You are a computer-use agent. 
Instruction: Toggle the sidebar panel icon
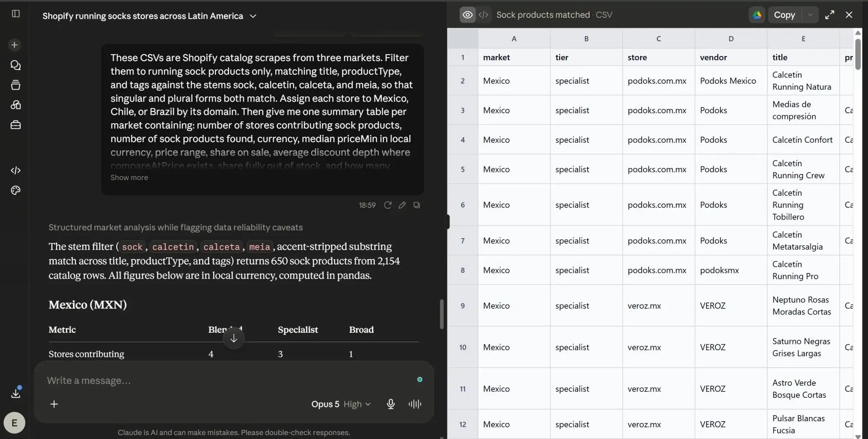(16, 13)
